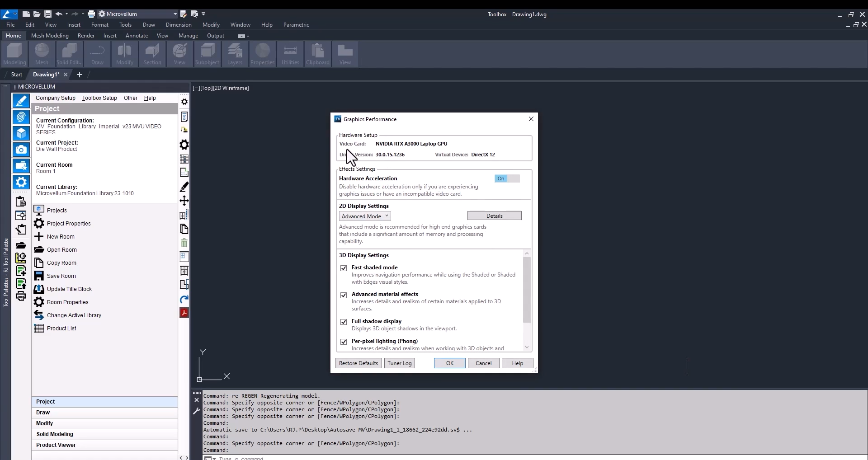Uncheck Per-pixel lighting (Phong) checkbox
Viewport: 868px width, 460px height.
[x=344, y=342]
